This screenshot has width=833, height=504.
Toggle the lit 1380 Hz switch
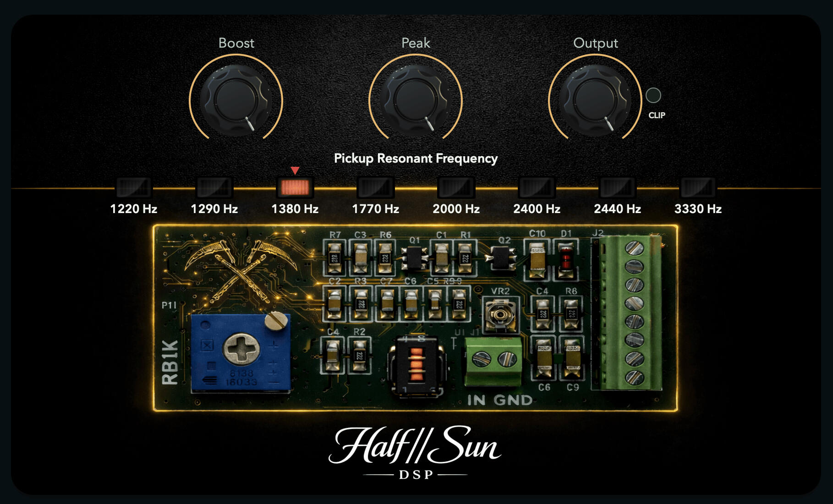click(295, 187)
